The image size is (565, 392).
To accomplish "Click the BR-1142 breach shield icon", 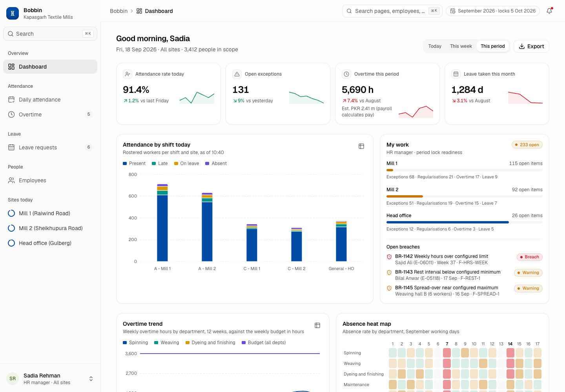I will (389, 257).
